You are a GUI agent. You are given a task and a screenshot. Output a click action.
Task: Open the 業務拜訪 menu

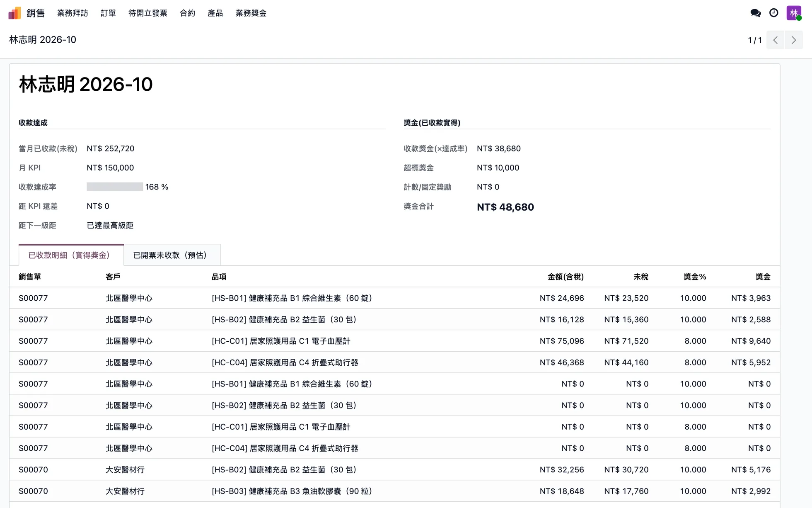[x=72, y=13]
